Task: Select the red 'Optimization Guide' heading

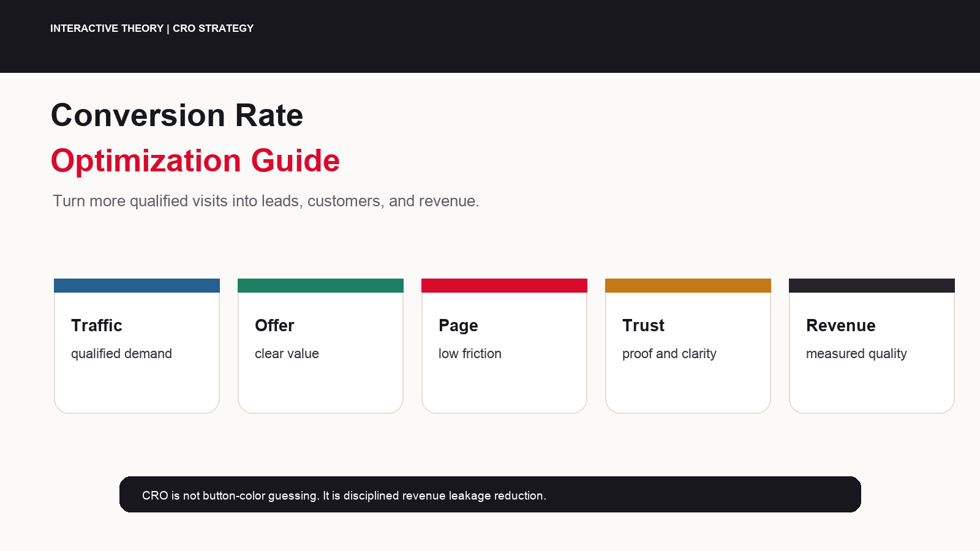Action: coord(195,161)
